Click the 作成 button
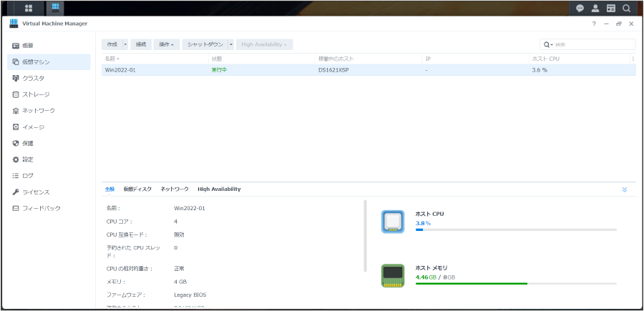644x311 pixels. [x=112, y=44]
